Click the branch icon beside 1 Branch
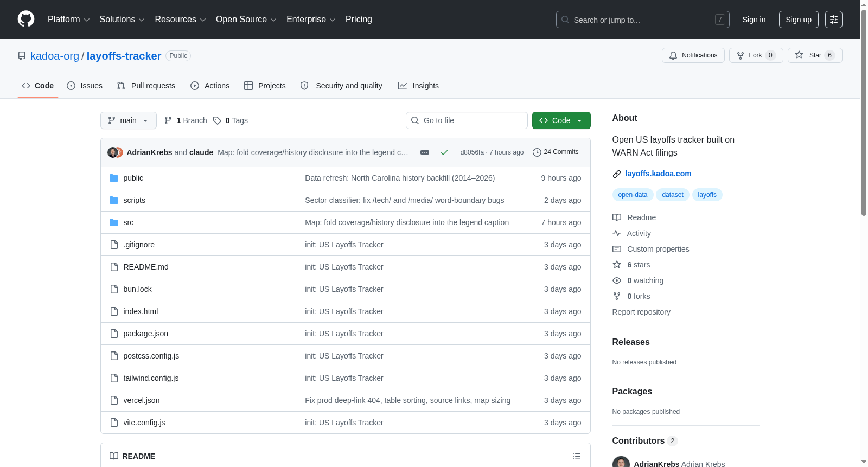Image resolution: width=868 pixels, height=467 pixels. pos(168,120)
